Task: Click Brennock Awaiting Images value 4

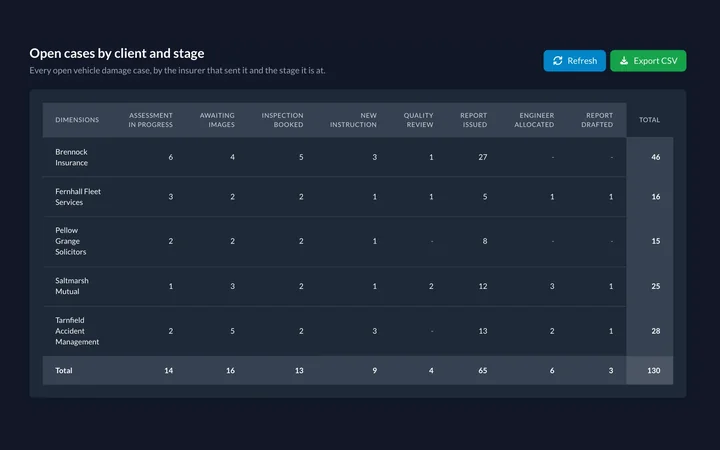Action: click(232, 157)
